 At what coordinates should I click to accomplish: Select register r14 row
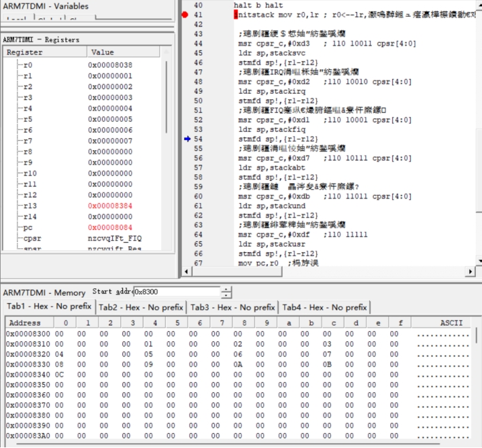pos(82,217)
